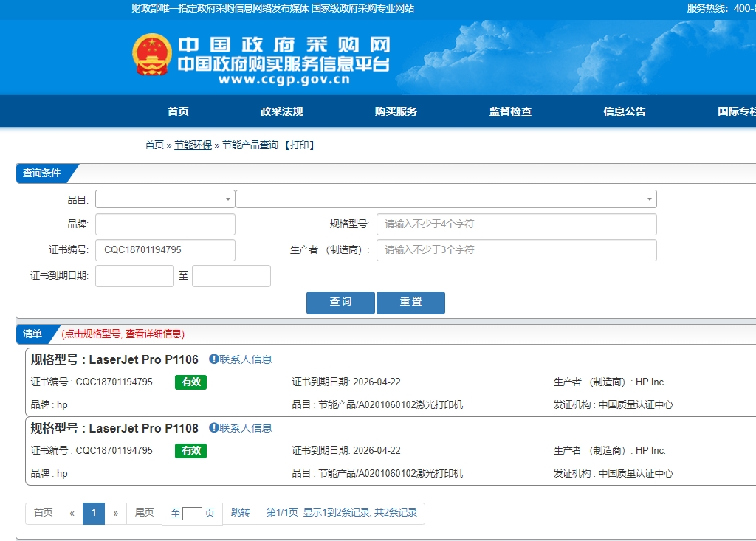Click the 有效 badge of LaserJet Pro P1106
The height and width of the screenshot is (541, 756).
191,382
